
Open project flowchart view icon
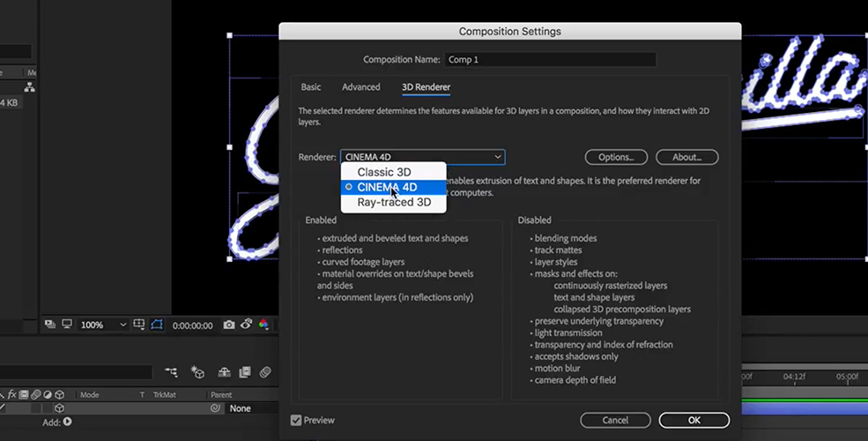pos(29,87)
